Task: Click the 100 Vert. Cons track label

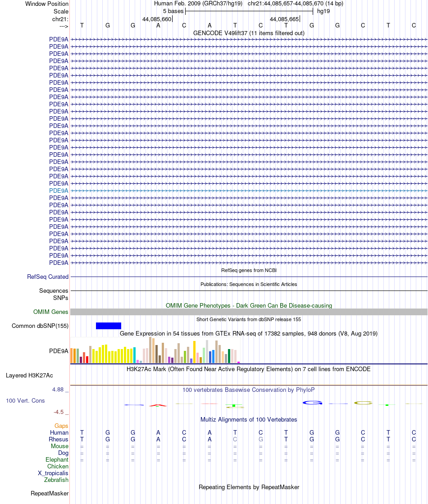Action: [x=25, y=401]
